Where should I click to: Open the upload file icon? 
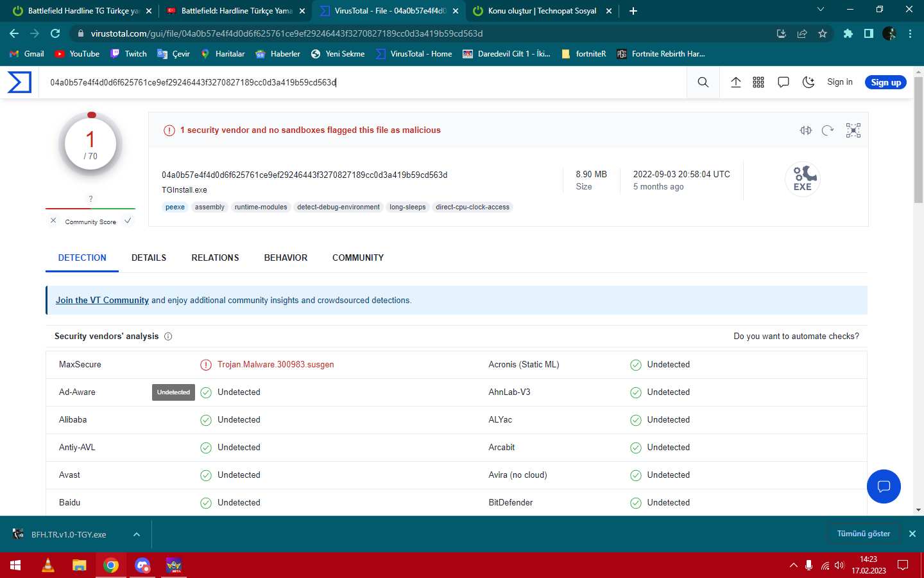pos(736,82)
